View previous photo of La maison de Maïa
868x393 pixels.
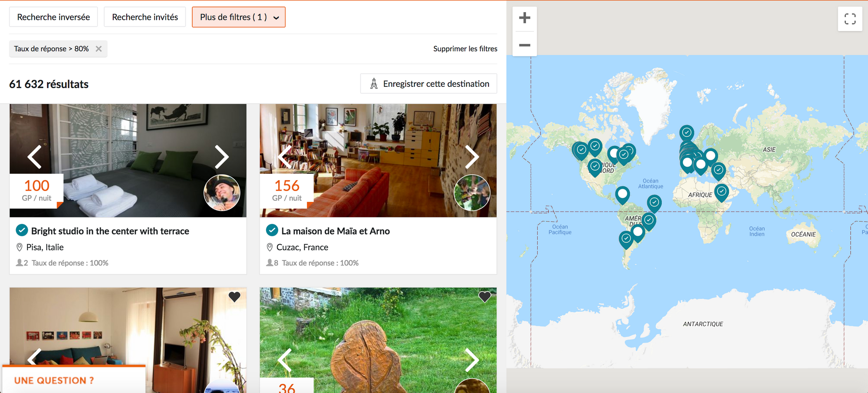[x=284, y=158]
